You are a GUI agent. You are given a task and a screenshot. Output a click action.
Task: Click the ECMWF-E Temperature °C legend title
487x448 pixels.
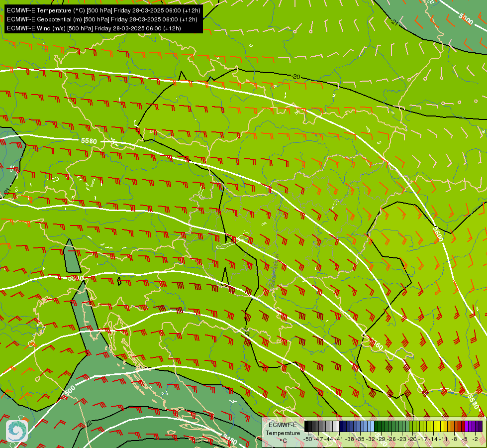coord(283,433)
